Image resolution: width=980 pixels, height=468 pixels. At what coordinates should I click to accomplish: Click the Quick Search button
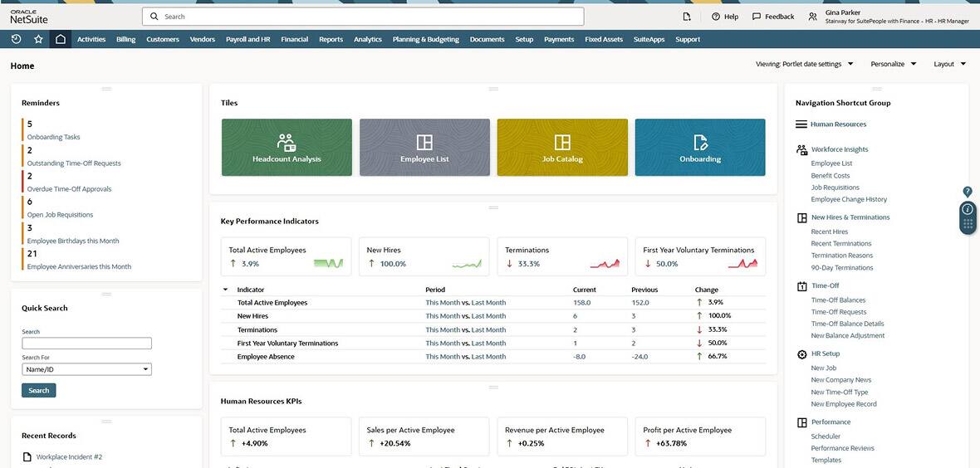coord(39,390)
